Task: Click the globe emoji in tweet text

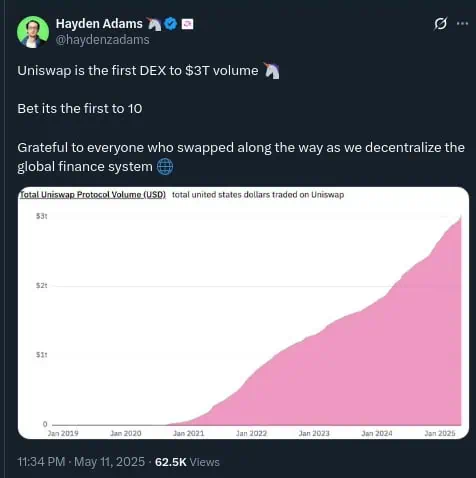Action: point(165,167)
